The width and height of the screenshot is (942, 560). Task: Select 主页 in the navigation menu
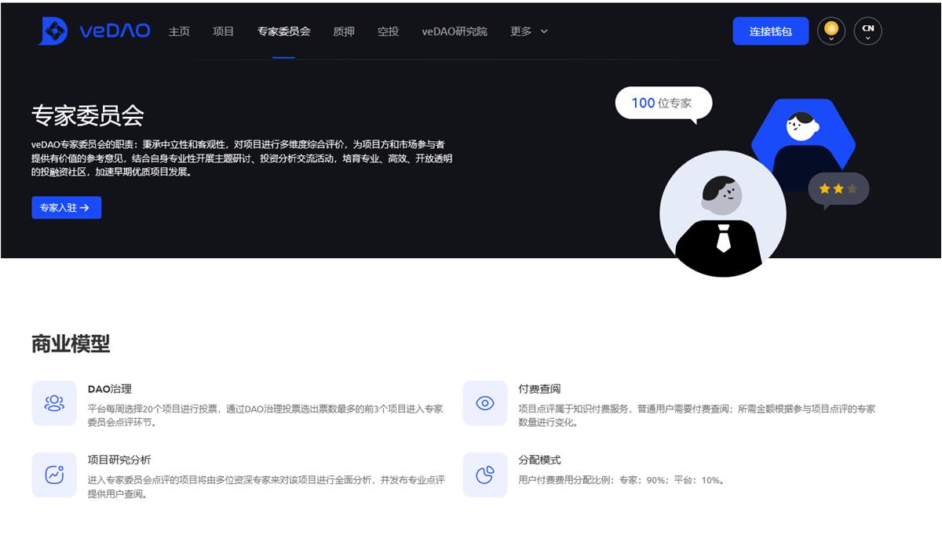click(177, 31)
